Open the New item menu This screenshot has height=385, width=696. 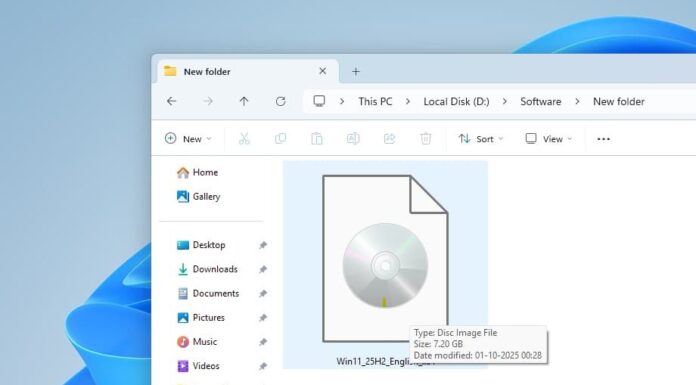pos(188,139)
